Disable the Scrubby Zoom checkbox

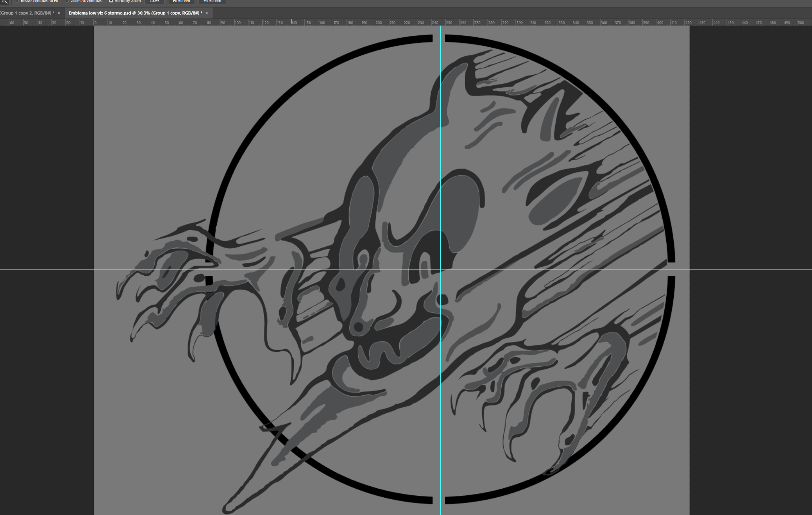point(111,1)
